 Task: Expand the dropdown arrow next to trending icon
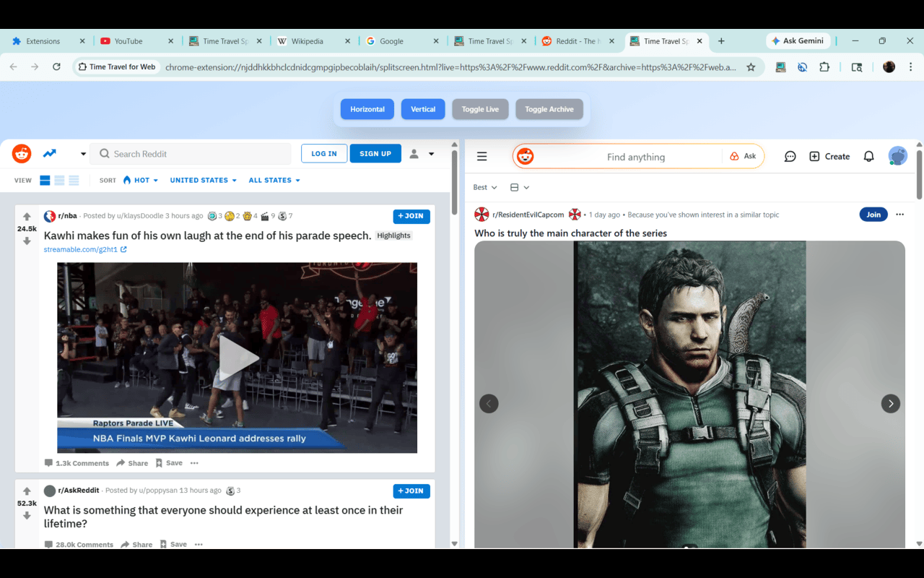[83, 154]
